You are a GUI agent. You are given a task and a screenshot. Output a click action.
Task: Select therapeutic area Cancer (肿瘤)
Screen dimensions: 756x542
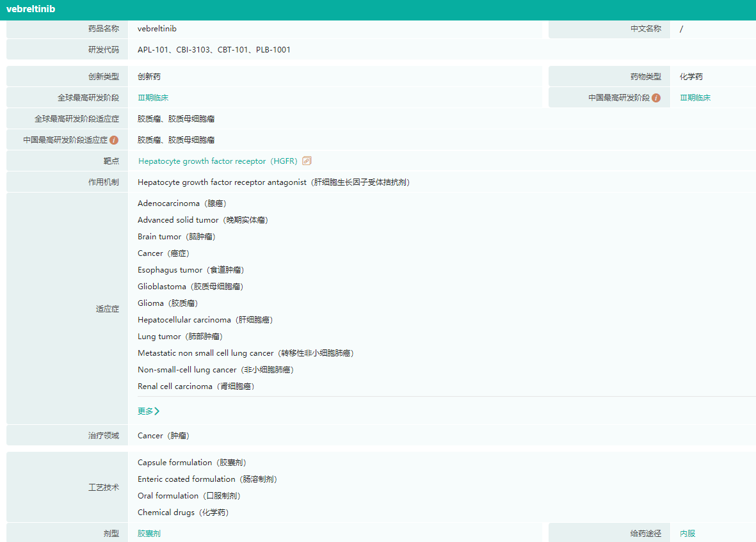[163, 436]
